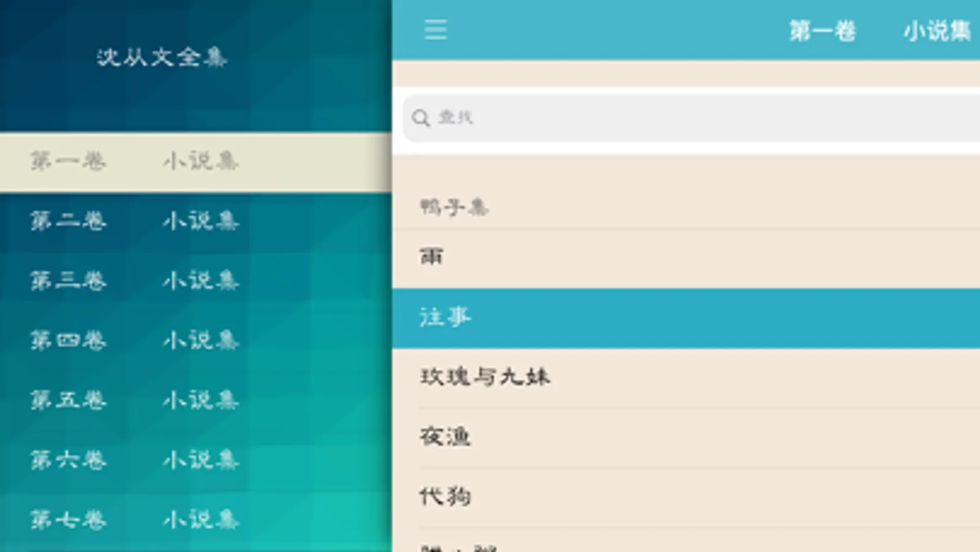Open the story 玫瑰与九妹
The width and height of the screenshot is (980, 552).
coord(686,377)
